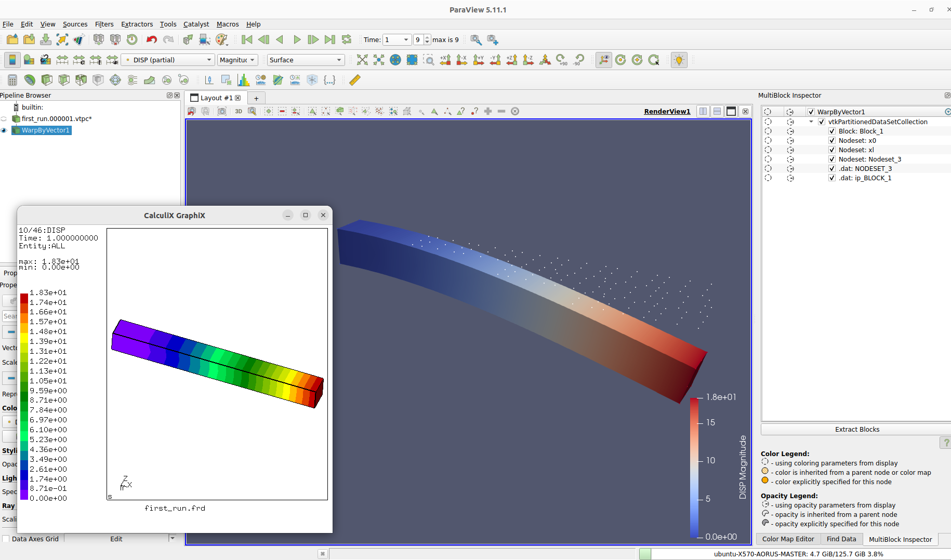Uncheck Nodeset: x0 in MultiBlock Inspector

[832, 140]
